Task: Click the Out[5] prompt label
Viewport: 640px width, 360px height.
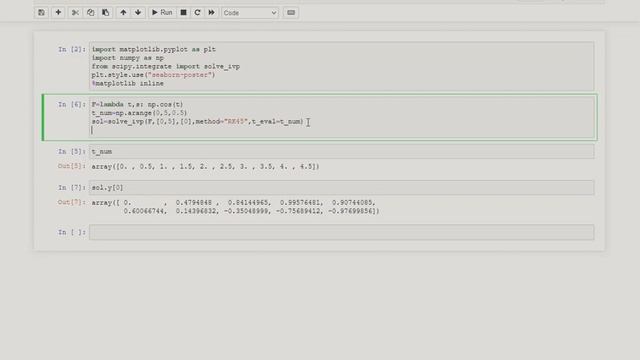Action: point(72,166)
